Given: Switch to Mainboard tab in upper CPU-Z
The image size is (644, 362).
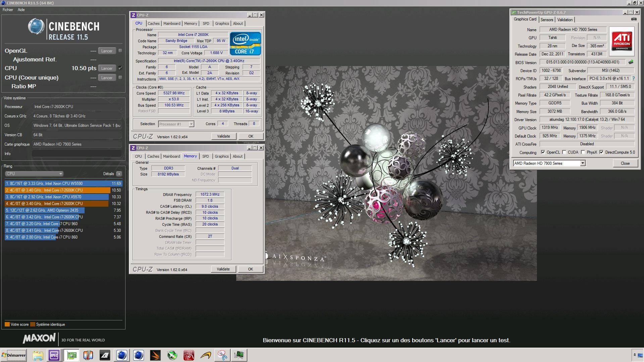Looking at the screenshot, I should (x=172, y=23).
